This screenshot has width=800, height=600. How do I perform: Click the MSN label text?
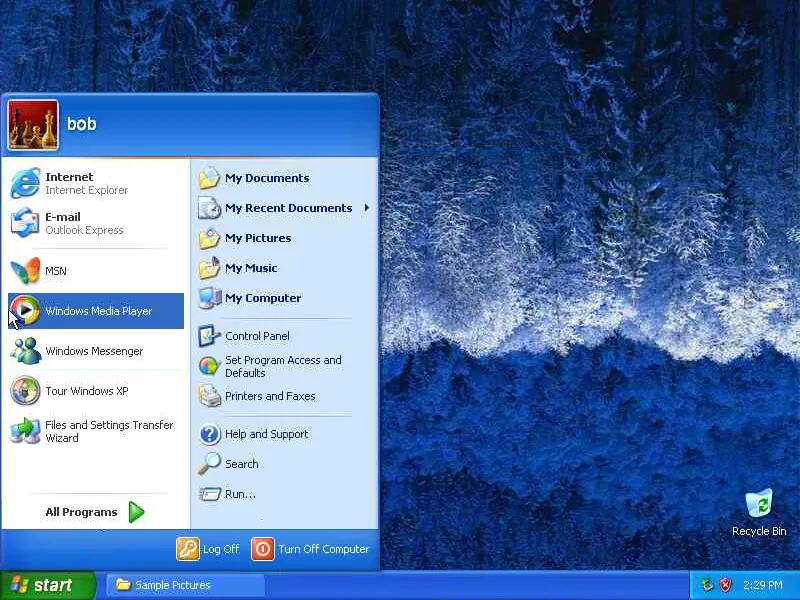tap(56, 271)
